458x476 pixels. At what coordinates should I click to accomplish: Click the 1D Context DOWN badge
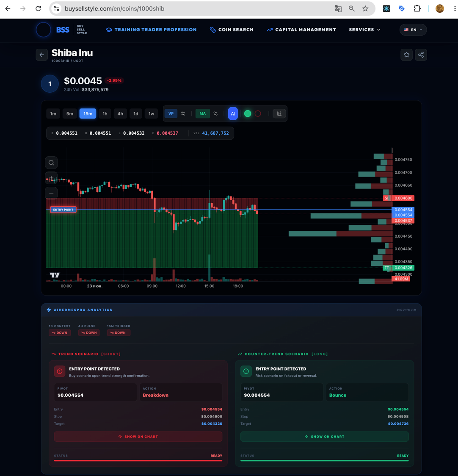pos(60,333)
